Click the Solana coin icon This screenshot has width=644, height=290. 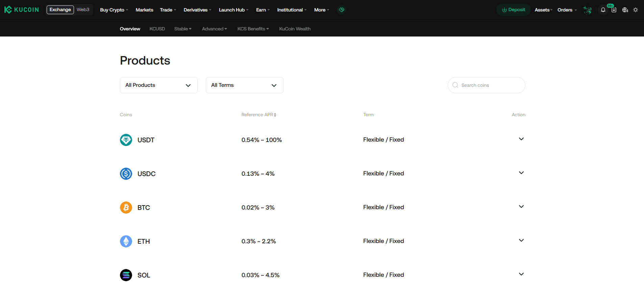click(126, 275)
